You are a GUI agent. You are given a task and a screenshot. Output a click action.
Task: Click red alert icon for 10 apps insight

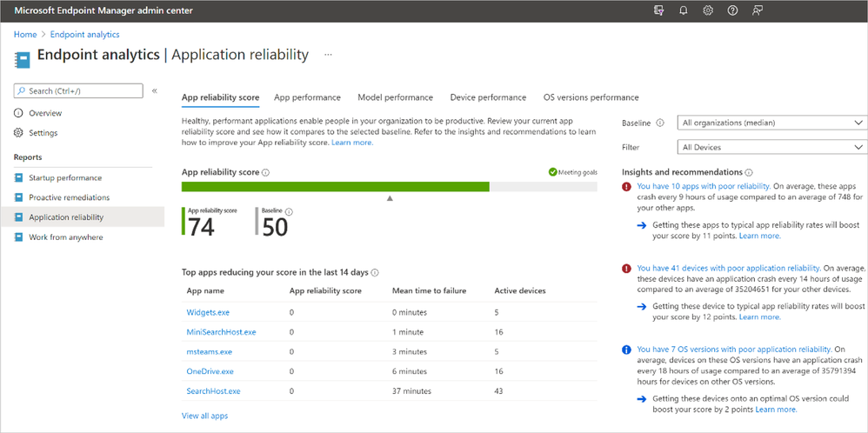626,187
